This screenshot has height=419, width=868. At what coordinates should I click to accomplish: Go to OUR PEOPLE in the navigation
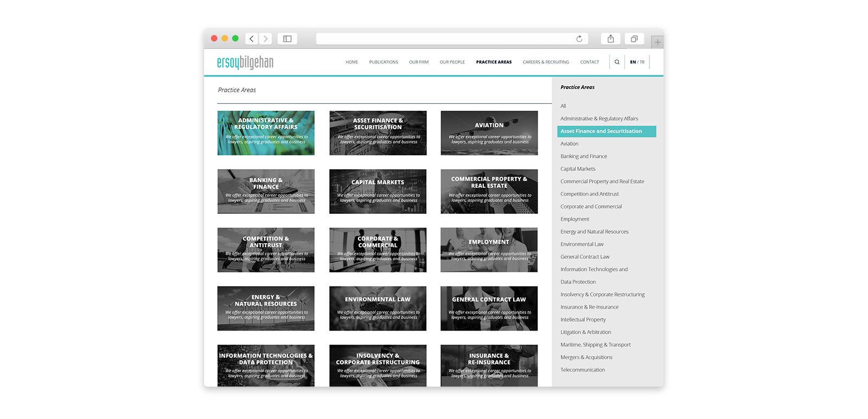tap(452, 62)
